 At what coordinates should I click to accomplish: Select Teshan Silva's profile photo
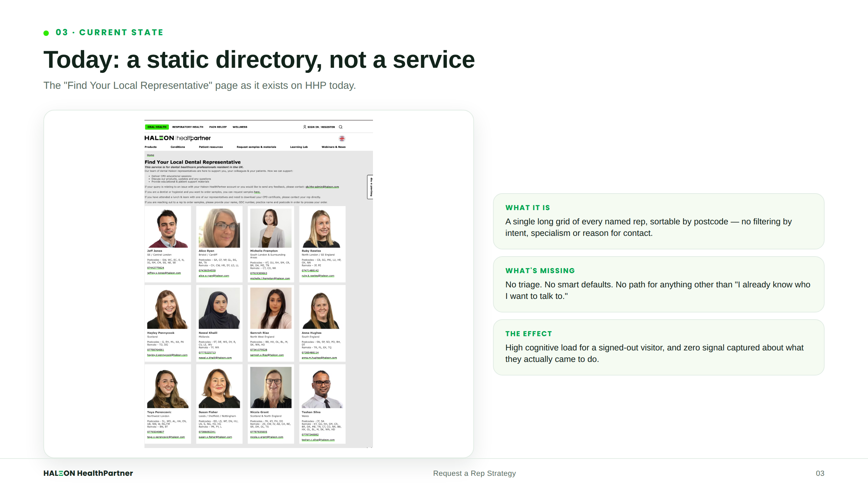point(322,388)
